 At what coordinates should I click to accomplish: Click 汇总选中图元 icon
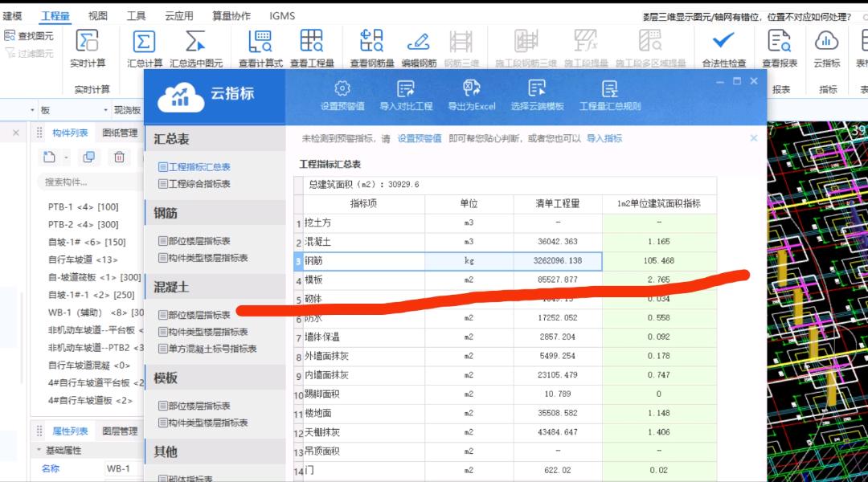[x=195, y=42]
